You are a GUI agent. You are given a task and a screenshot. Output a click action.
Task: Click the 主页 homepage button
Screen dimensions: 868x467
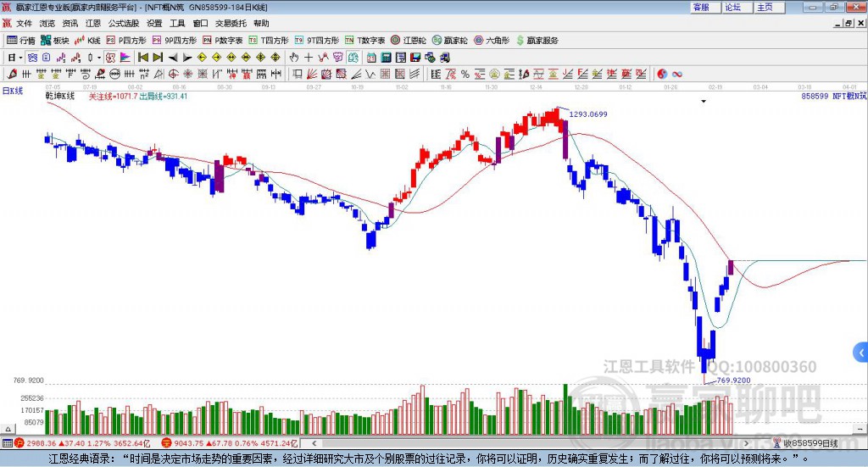[x=770, y=7]
